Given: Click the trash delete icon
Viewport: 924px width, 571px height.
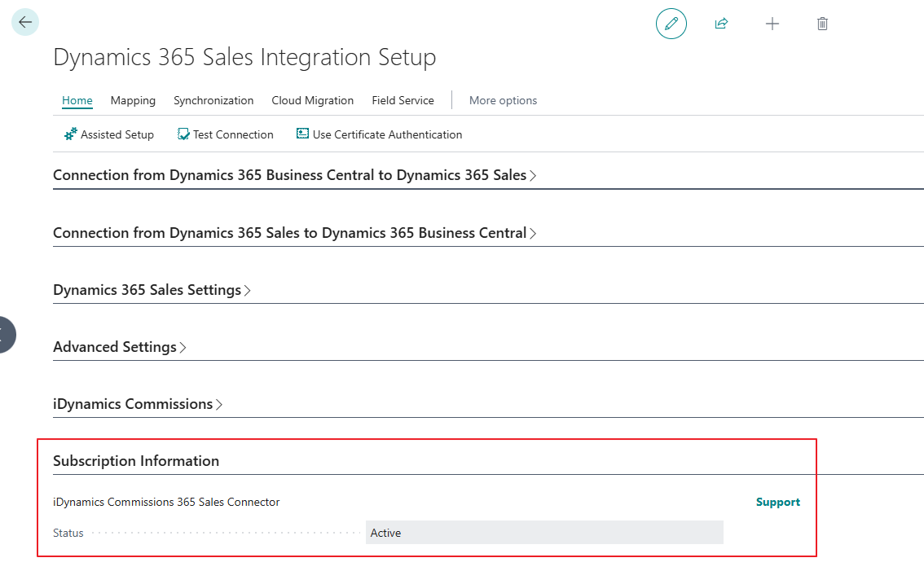Looking at the screenshot, I should click(823, 24).
